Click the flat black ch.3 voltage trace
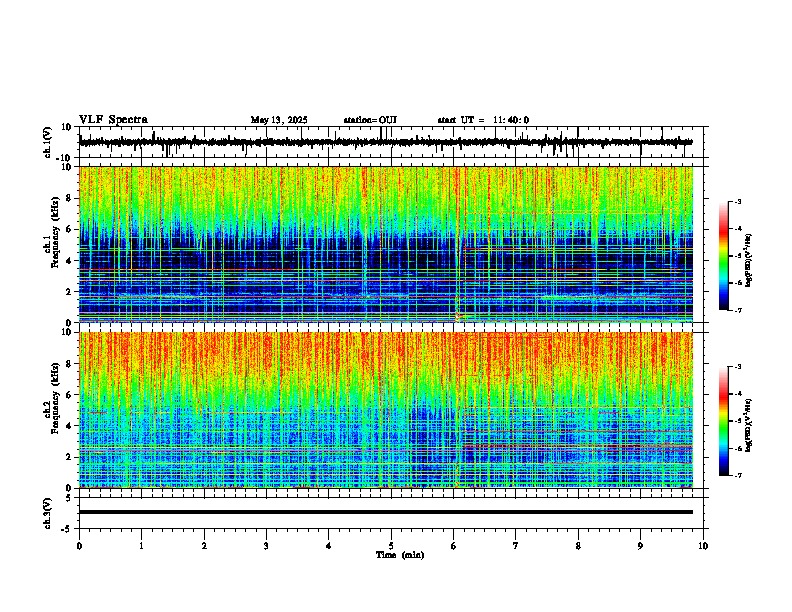The image size is (792, 612). [386, 512]
